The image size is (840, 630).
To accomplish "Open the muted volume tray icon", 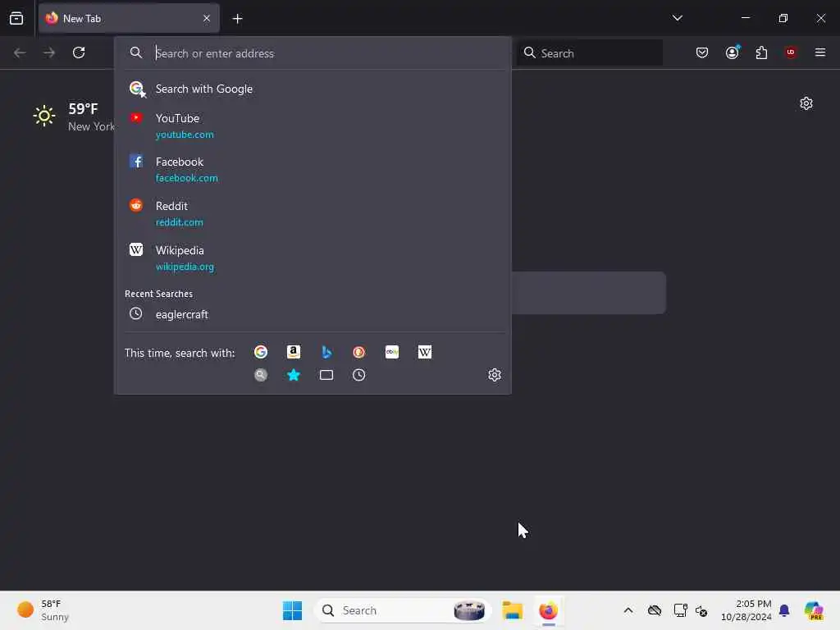I will point(701,610).
